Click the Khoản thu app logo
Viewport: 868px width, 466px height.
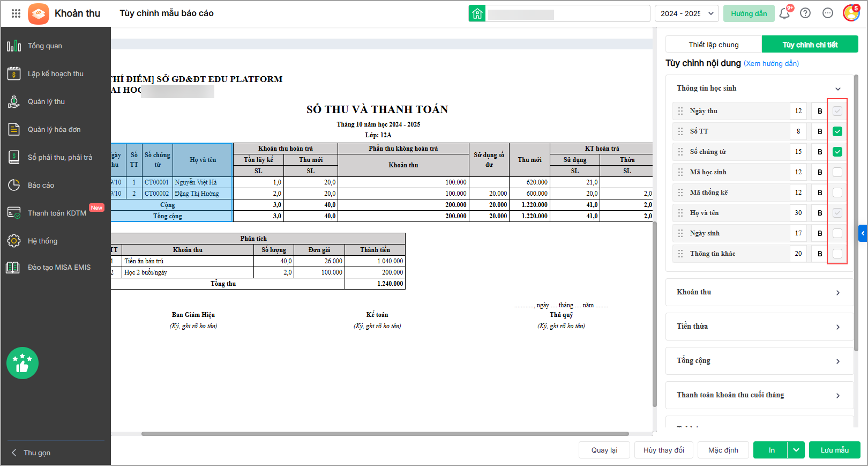pos(39,13)
